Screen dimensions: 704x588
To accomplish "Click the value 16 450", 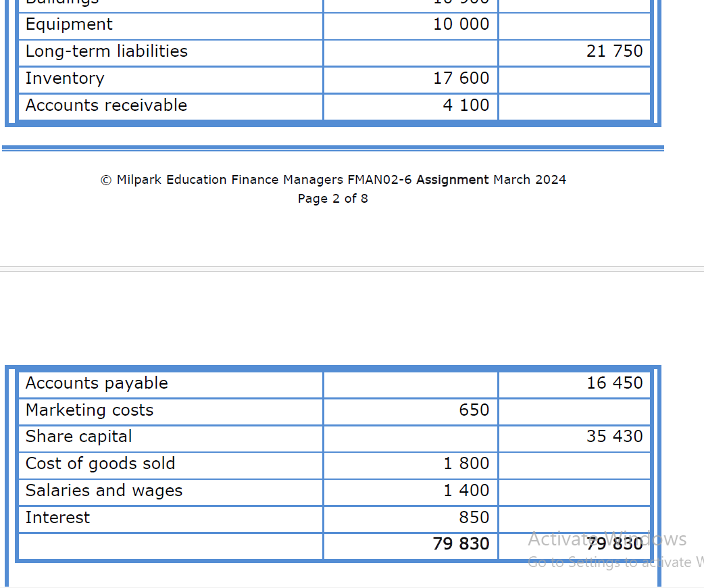I will pyautogui.click(x=615, y=383).
